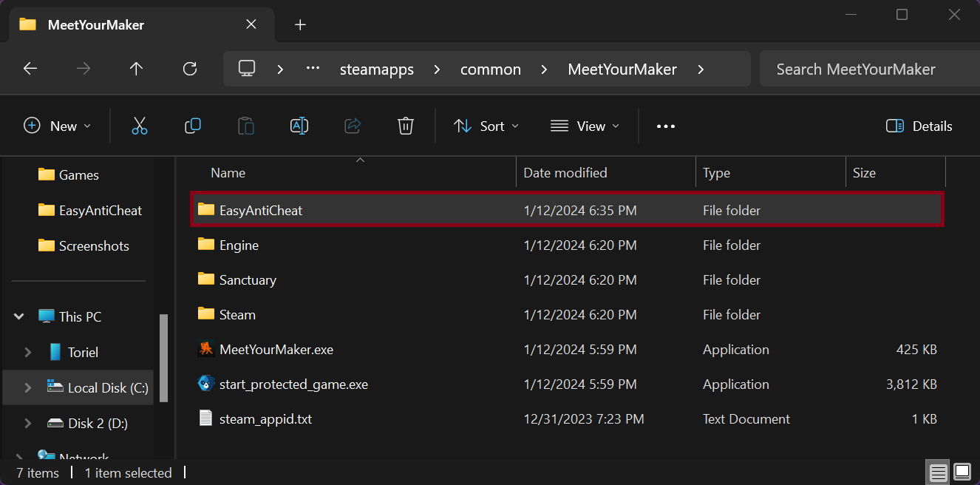Click the steamapps breadcrumb segment
Viewport: 980px width, 485px height.
[x=376, y=69]
